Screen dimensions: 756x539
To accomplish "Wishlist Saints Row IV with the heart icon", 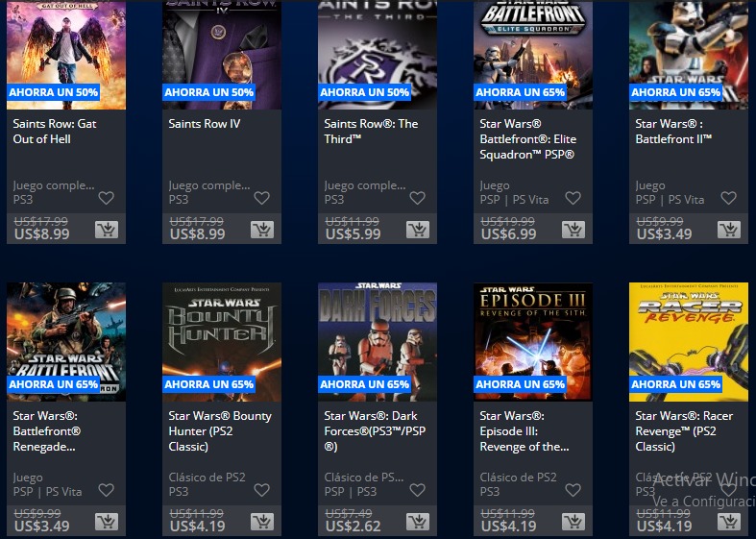I will coord(262,198).
